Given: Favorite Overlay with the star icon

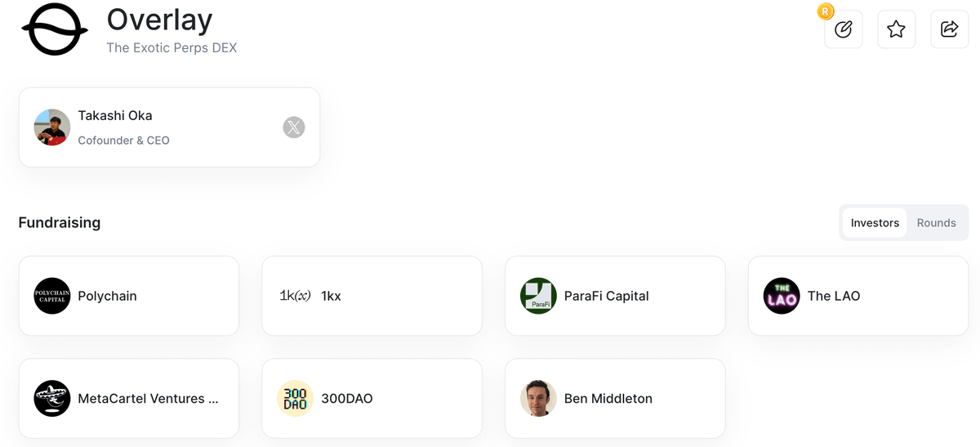Looking at the screenshot, I should click(x=896, y=29).
